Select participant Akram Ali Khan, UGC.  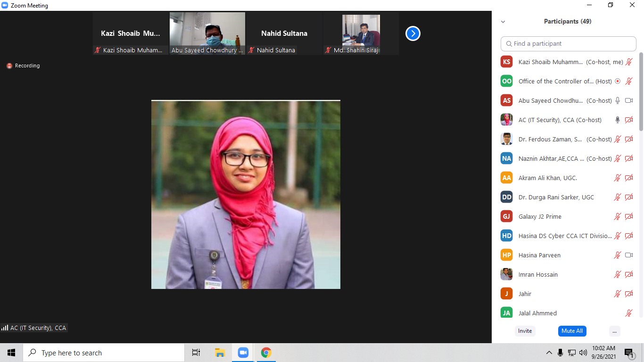[x=548, y=178]
